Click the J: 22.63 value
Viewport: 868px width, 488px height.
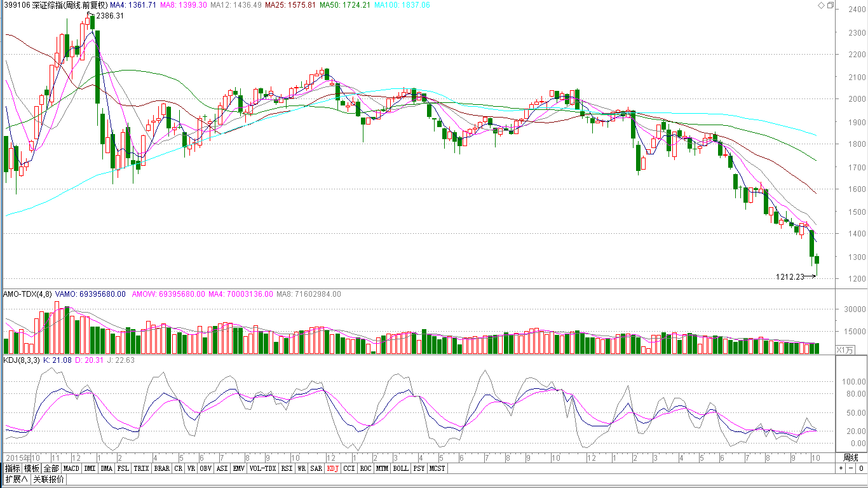click(121, 360)
